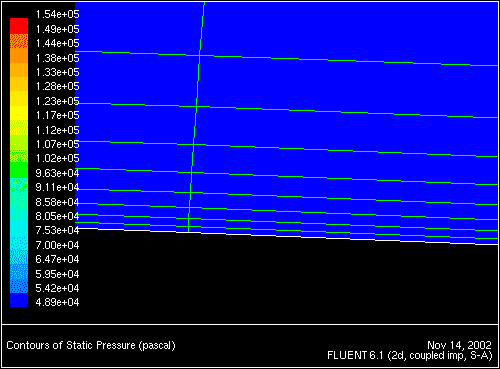This screenshot has height=369, width=500.
Task: Click the 1.38e+05 legend label
Action: point(57,58)
